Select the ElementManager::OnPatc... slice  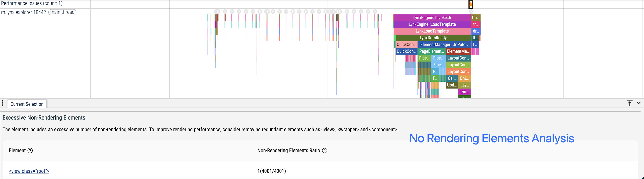point(444,44)
